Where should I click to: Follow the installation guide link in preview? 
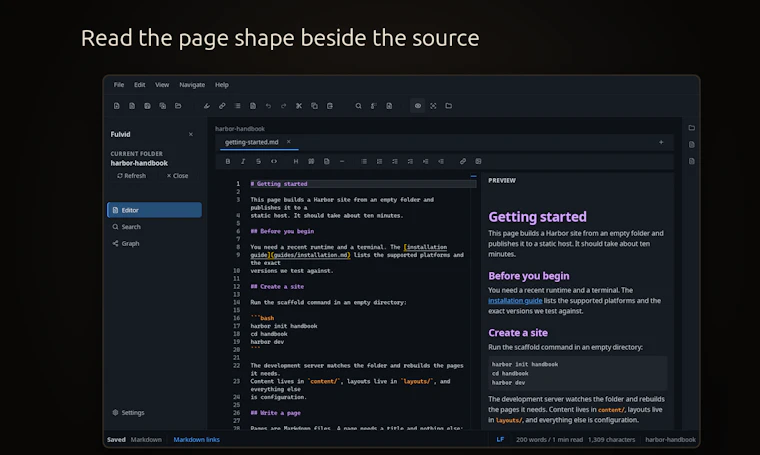[515, 300]
